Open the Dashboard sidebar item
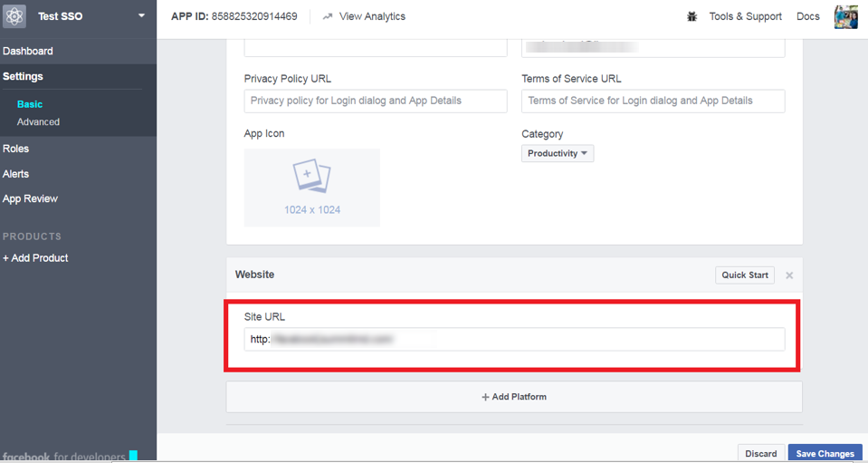Viewport: 868px width, 463px height. pos(28,52)
